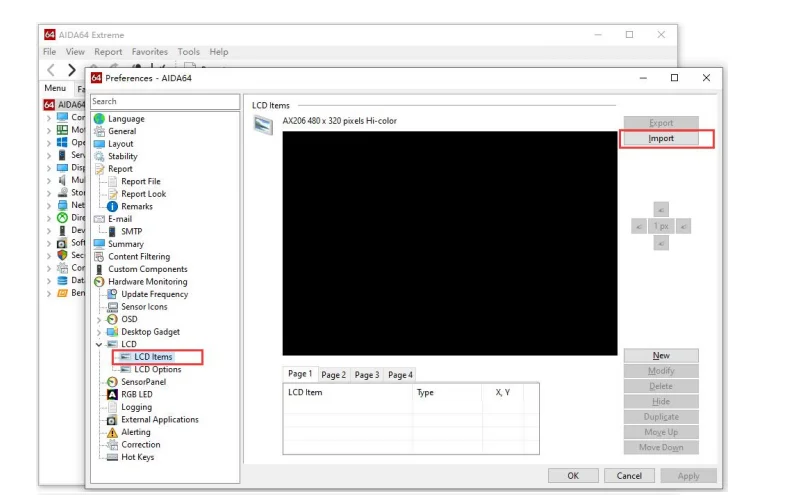The image size is (804, 495).
Task: Open View menu in AIDA64 Extreme window
Action: pos(75,52)
